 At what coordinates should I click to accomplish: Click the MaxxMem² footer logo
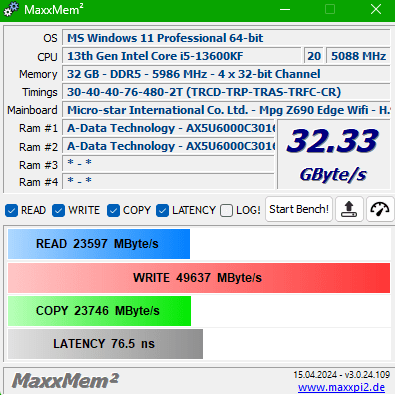[x=65, y=380]
